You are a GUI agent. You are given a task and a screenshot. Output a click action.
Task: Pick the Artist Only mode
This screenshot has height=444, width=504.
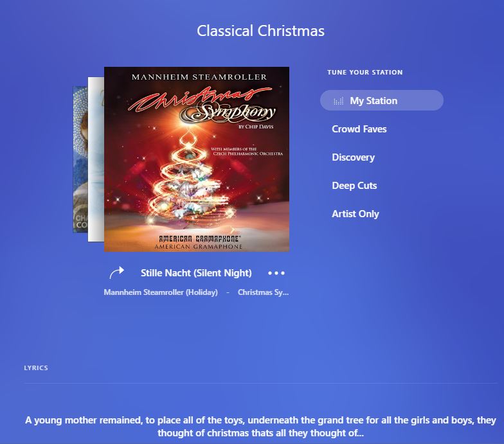(355, 213)
